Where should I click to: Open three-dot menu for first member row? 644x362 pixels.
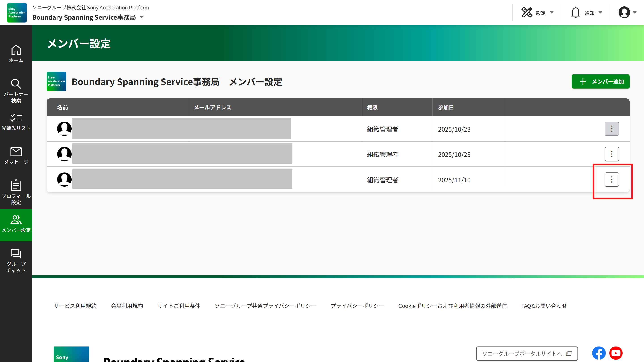point(612,129)
